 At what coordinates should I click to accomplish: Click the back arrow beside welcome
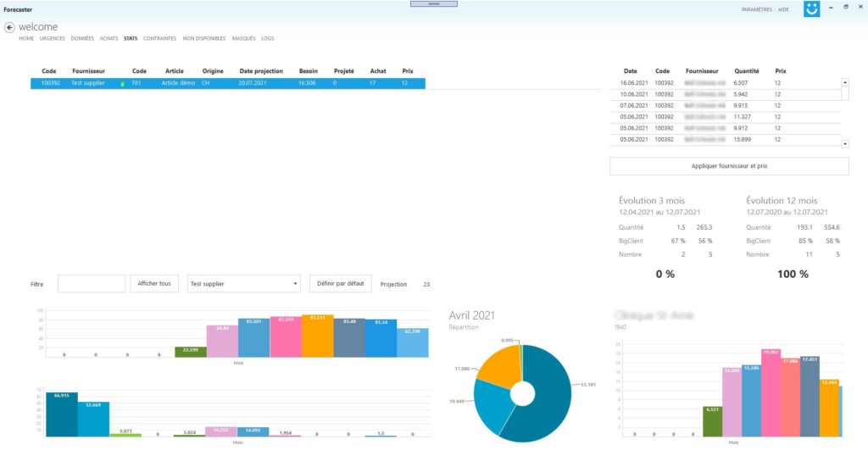pos(10,27)
